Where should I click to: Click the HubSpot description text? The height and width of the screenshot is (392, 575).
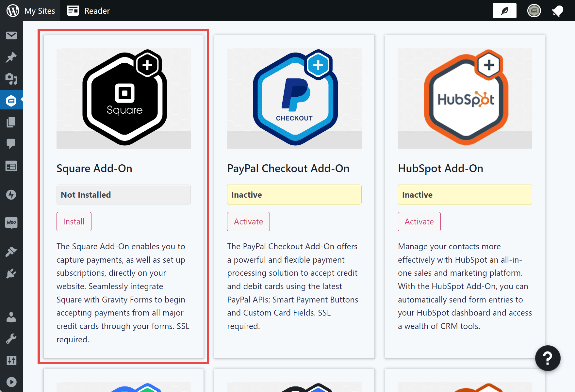465,286
